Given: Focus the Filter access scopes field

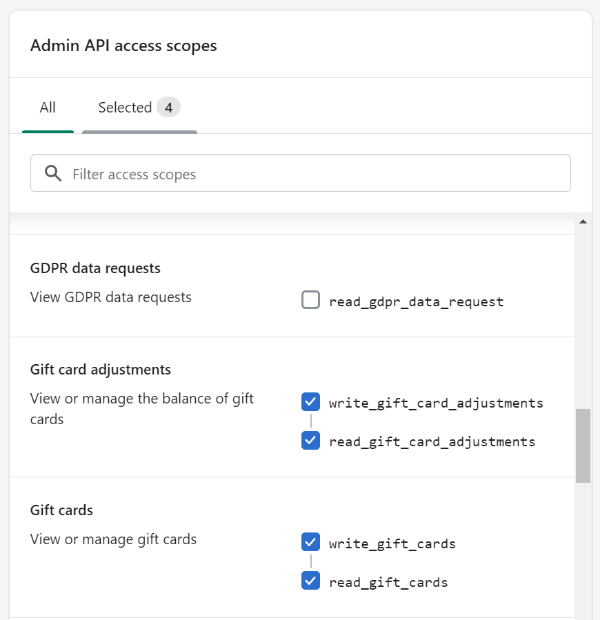Looking at the screenshot, I should (300, 173).
